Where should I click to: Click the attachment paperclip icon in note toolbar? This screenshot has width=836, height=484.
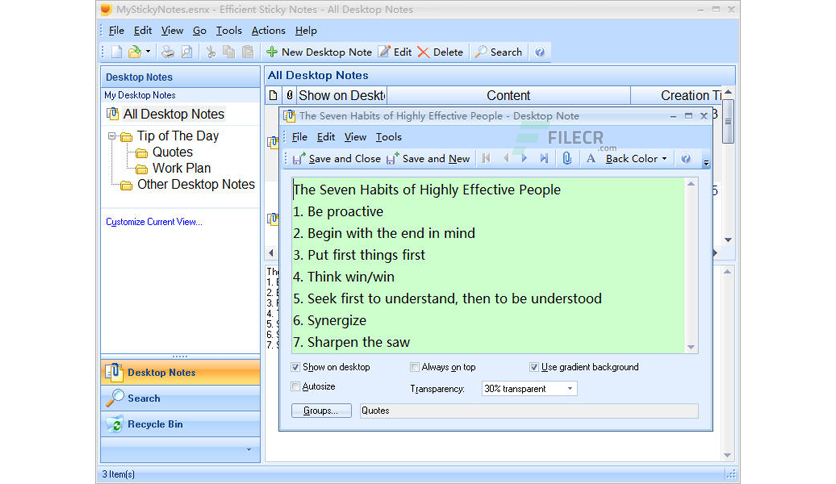coord(567,158)
